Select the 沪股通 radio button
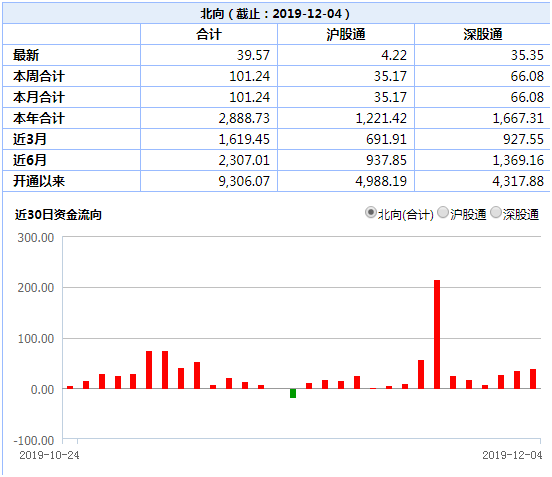The width and height of the screenshot is (552, 477). (x=443, y=213)
